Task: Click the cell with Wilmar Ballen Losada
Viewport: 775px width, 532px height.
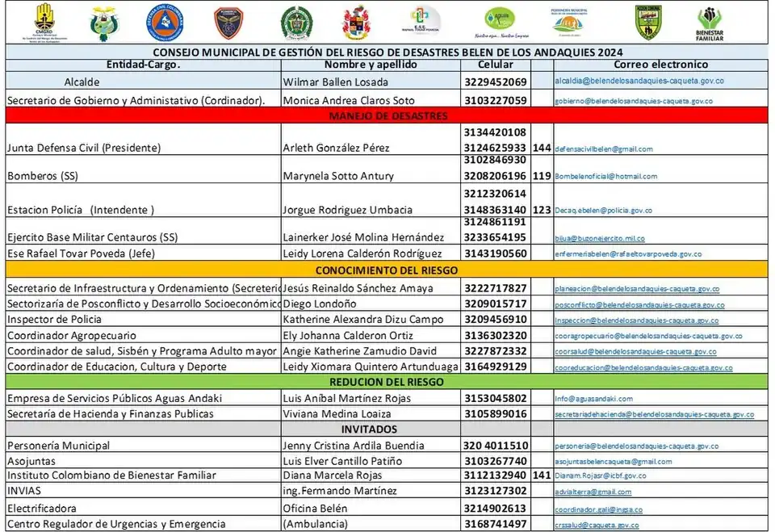Action: pyautogui.click(x=335, y=82)
